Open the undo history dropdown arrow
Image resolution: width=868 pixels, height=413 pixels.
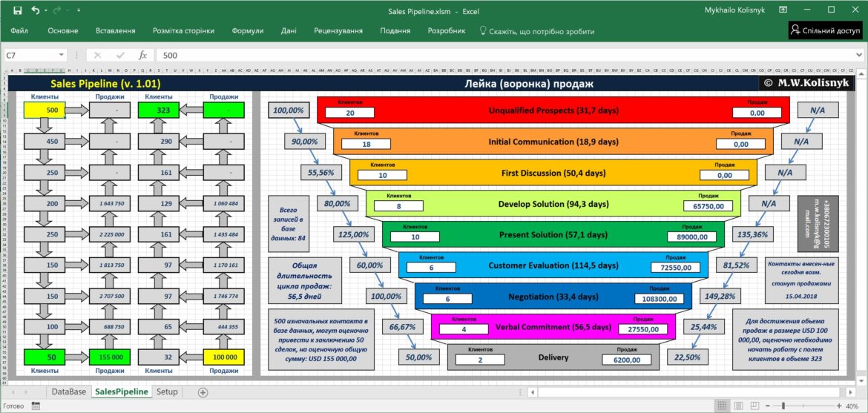tap(46, 11)
